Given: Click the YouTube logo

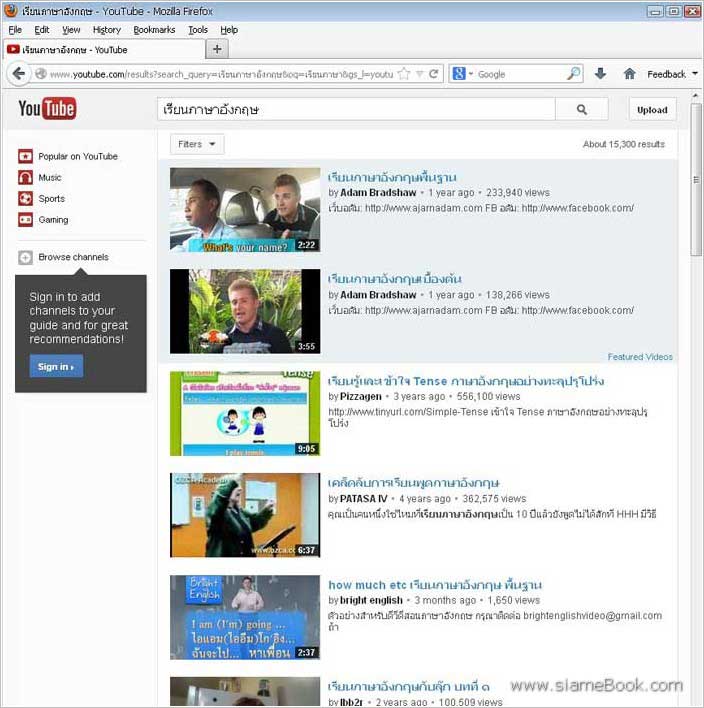Looking at the screenshot, I should (47, 109).
